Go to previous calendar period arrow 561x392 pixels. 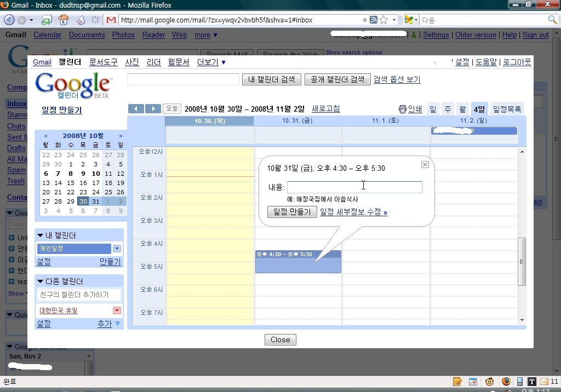(136, 109)
